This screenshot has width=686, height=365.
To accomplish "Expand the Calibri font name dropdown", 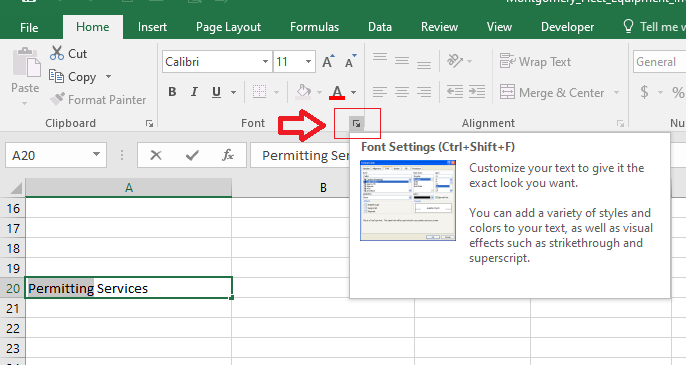I will [265, 62].
